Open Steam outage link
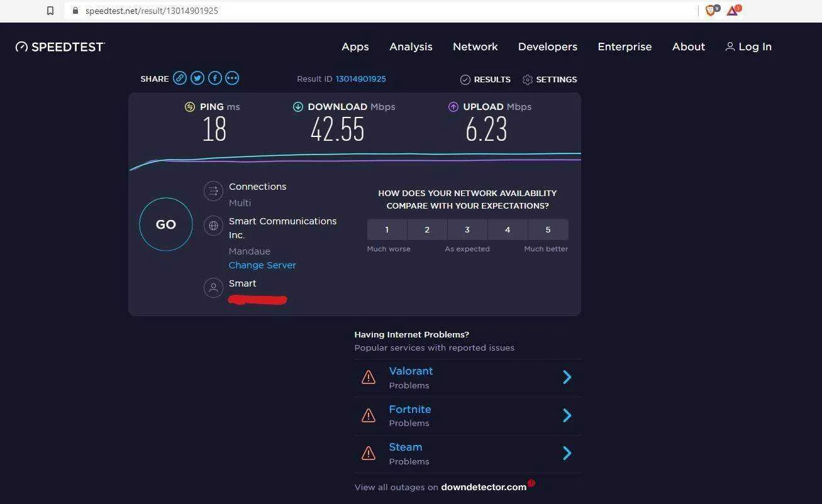 [x=406, y=447]
